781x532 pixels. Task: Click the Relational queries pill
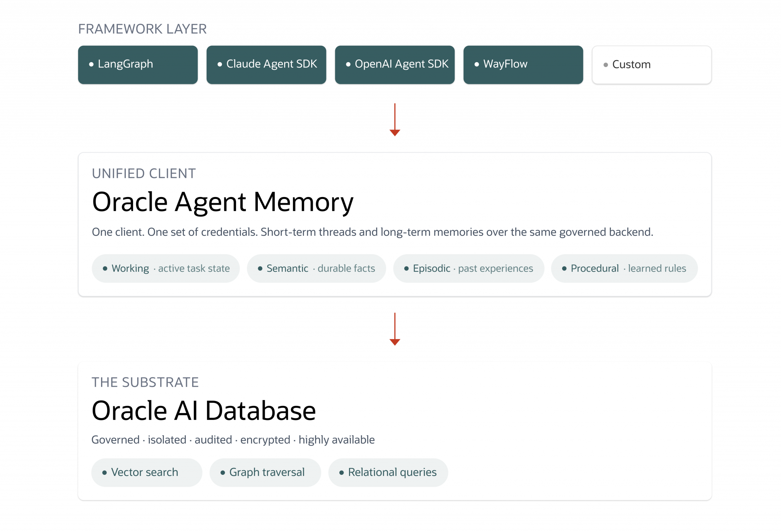click(x=388, y=472)
